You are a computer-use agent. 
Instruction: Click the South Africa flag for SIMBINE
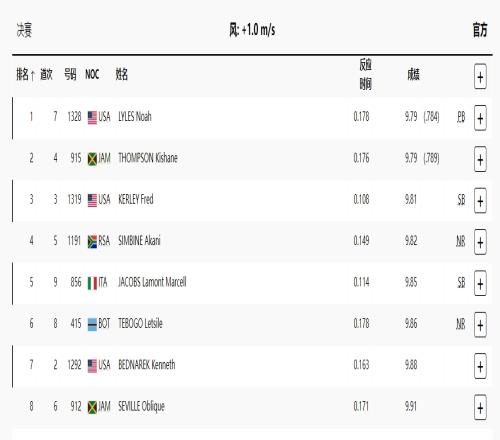[x=92, y=242]
